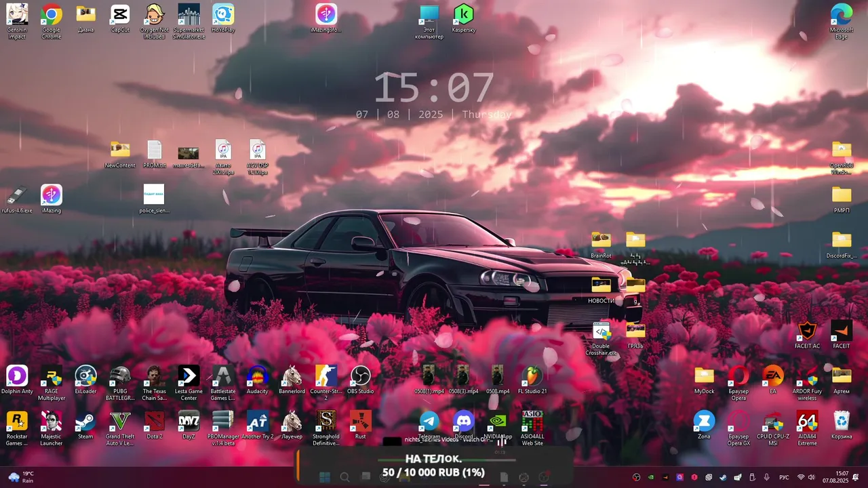Launch Google Chrome from the desktop
The height and width of the screenshot is (488, 868).
tap(52, 14)
